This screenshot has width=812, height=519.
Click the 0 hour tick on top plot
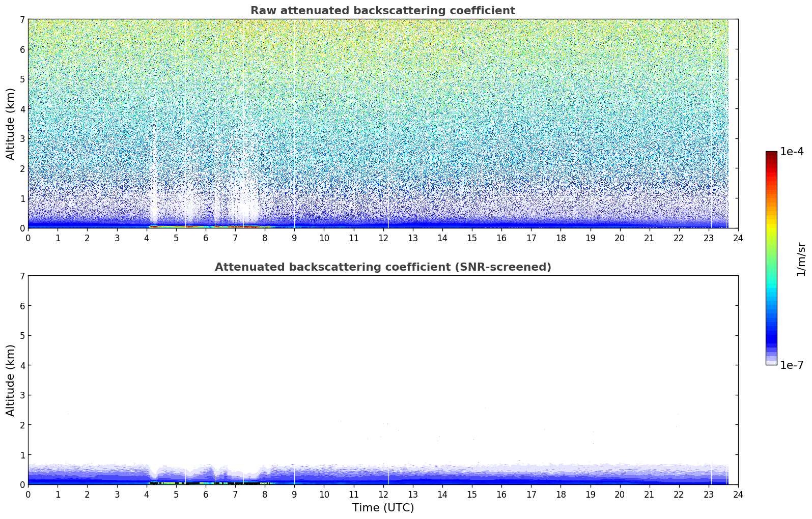tap(28, 238)
